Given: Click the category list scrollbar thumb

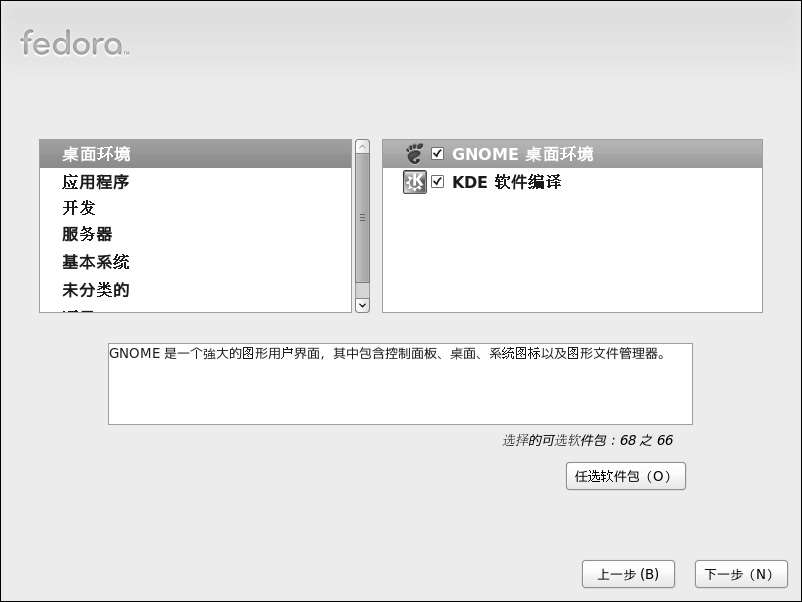Looking at the screenshot, I should (362, 218).
